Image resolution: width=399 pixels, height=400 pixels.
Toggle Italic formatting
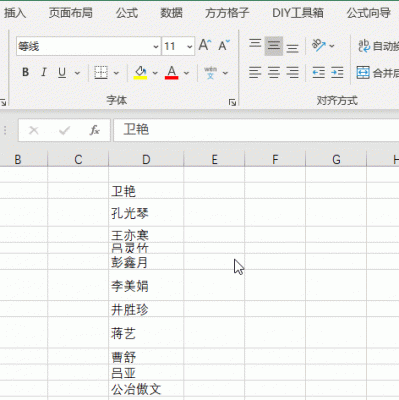tap(43, 72)
